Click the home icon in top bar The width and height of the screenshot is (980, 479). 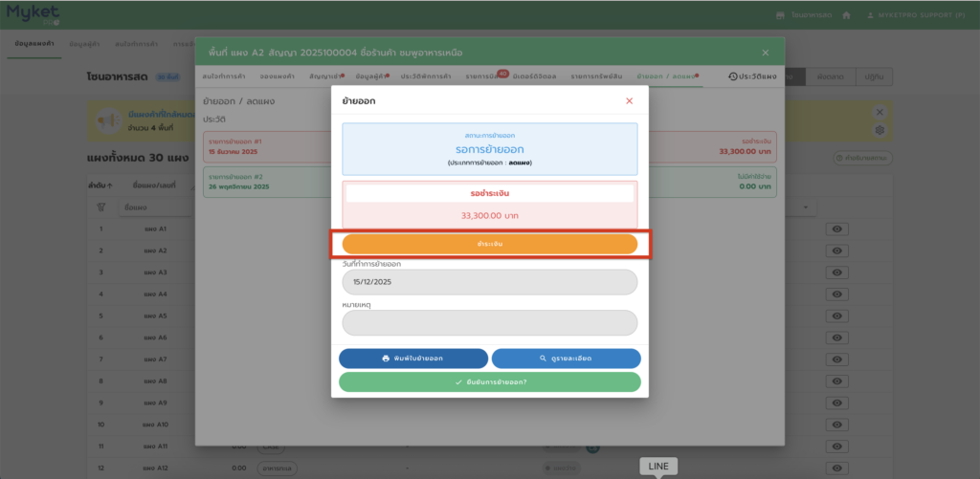coord(846,15)
